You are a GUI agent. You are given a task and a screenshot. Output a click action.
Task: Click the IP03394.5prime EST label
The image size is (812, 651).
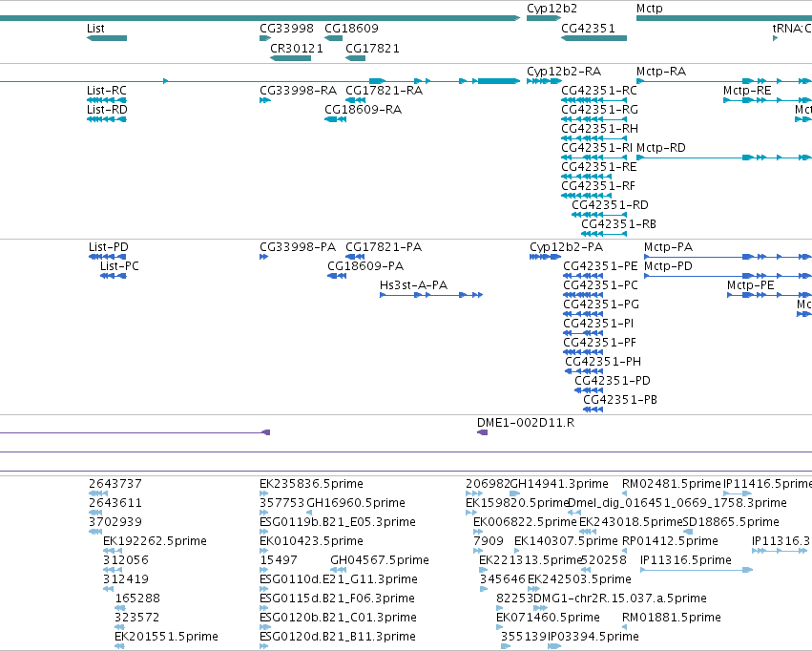tap(593, 637)
